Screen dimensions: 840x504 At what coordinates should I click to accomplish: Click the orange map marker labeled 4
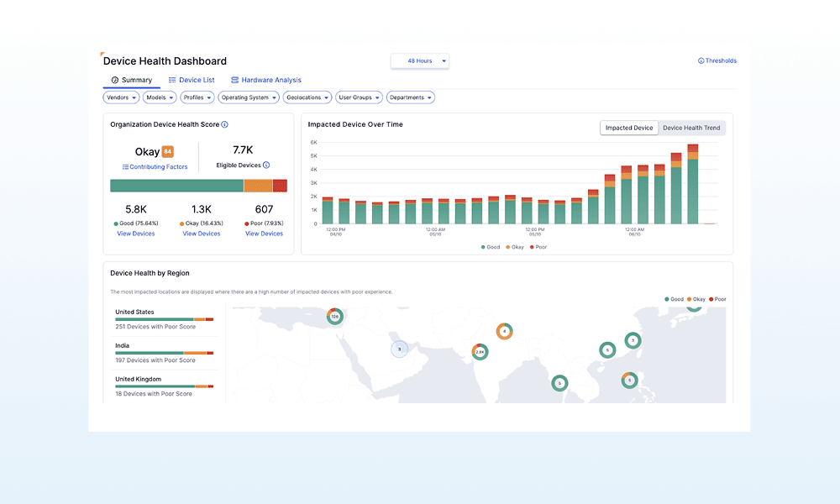[x=504, y=331]
